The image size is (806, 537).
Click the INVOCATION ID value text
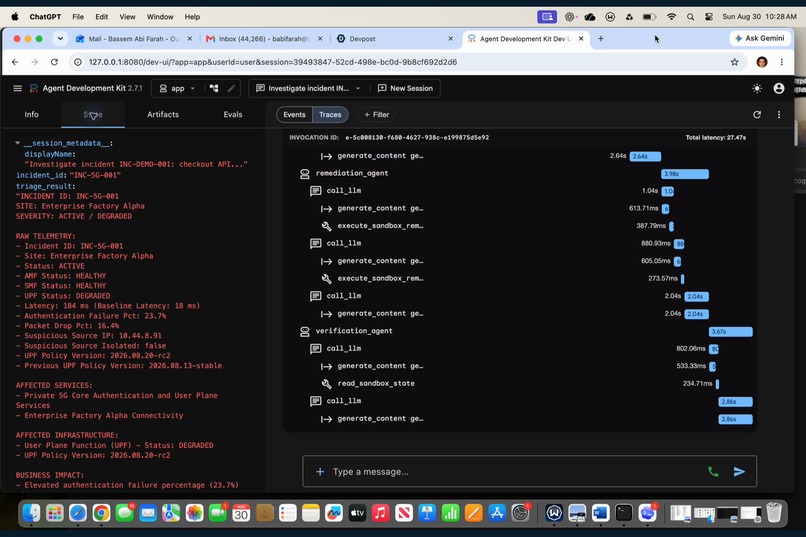point(417,138)
